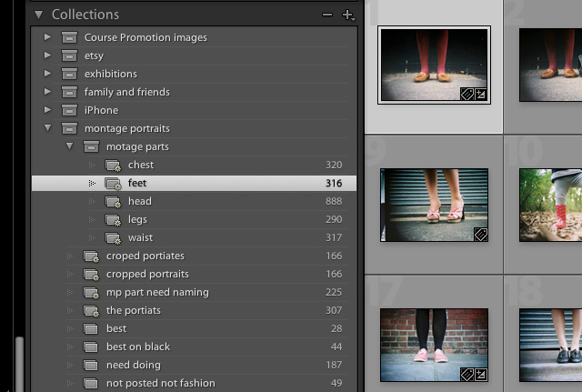Click the 316 count on feet row

pos(334,183)
